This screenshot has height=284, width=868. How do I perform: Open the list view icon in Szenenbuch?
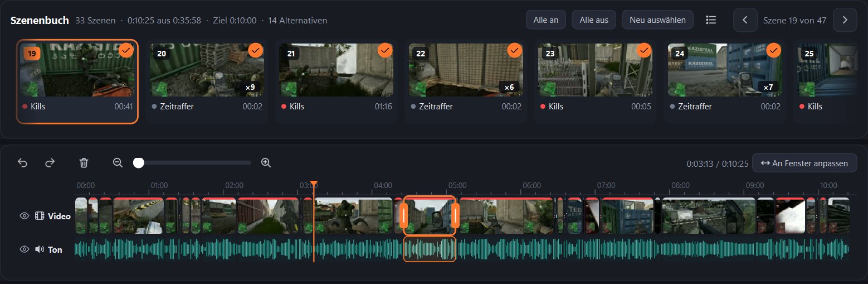[x=710, y=20]
